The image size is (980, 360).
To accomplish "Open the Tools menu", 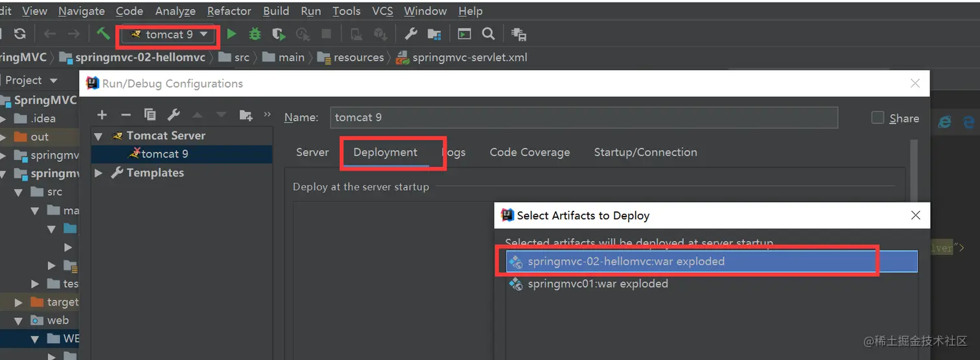I will pyautogui.click(x=346, y=11).
